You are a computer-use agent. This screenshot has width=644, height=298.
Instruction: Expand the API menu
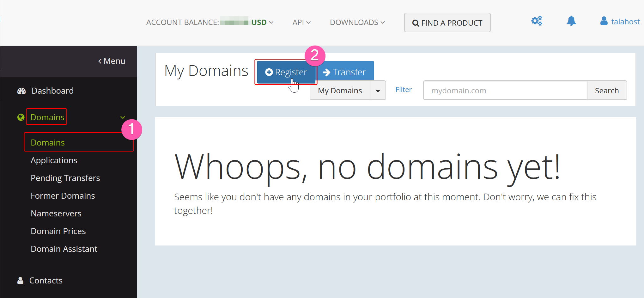[x=301, y=22]
